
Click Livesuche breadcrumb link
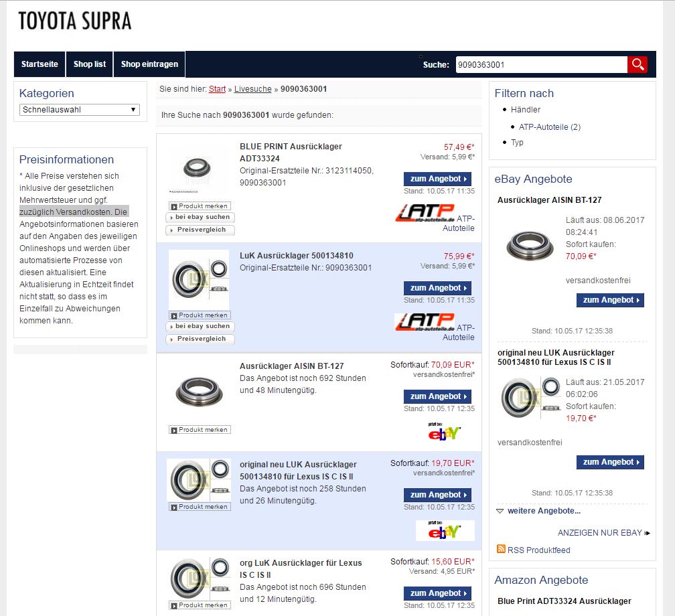click(x=252, y=89)
